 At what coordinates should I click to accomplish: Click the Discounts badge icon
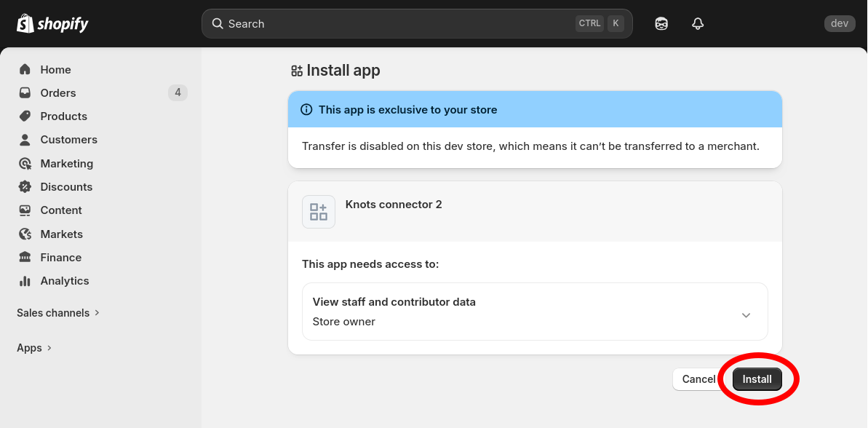coord(25,186)
